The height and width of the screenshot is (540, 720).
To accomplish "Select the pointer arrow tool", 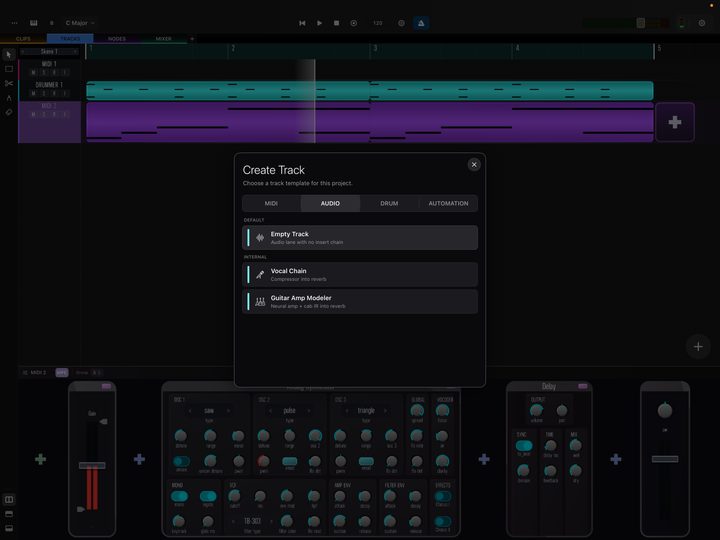I will tap(9, 55).
